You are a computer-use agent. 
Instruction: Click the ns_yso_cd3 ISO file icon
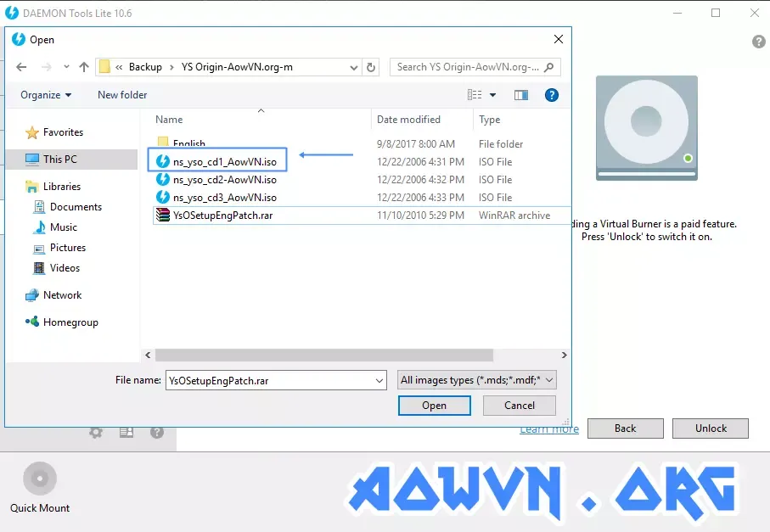click(162, 198)
